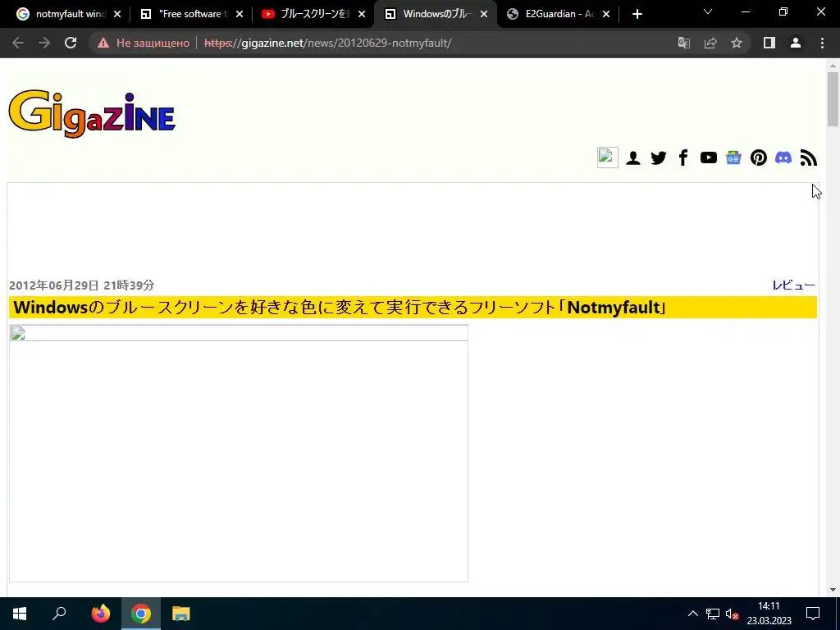Click the scrollbar up arrow
The height and width of the screenshot is (630, 840).
pos(833,66)
